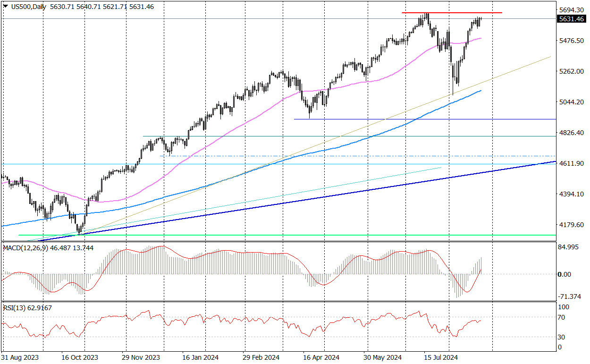590x364 pixels.
Task: Click the RSI(13) indicator label
Action: point(14,308)
